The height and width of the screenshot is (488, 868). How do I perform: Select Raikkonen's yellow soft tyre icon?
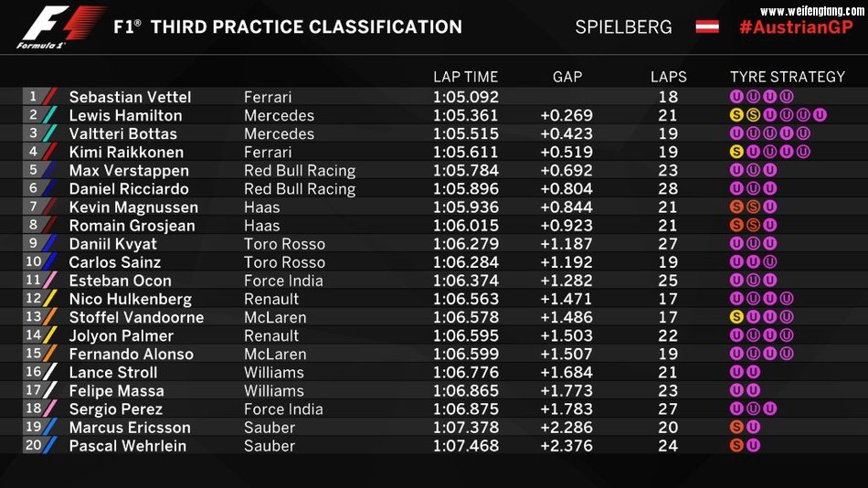point(736,152)
